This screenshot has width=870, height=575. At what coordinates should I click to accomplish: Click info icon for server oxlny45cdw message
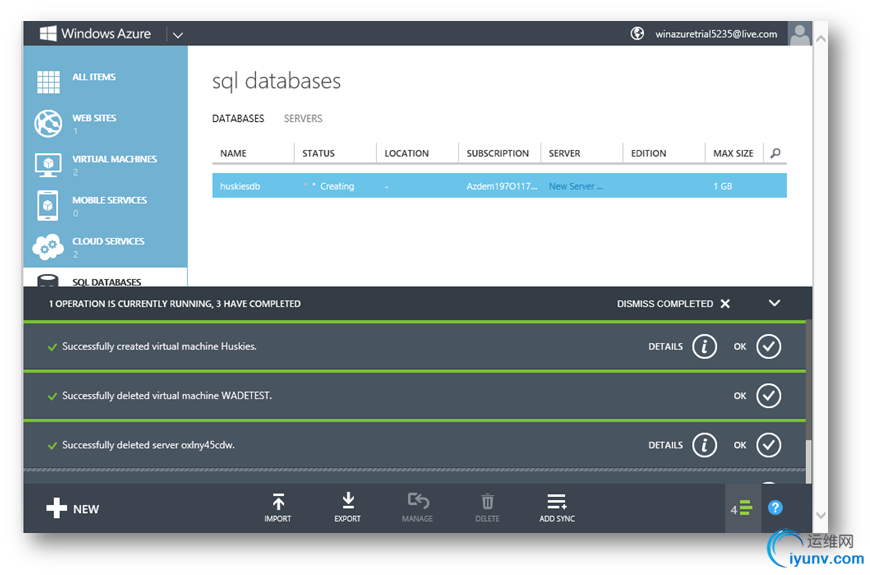[x=705, y=445]
